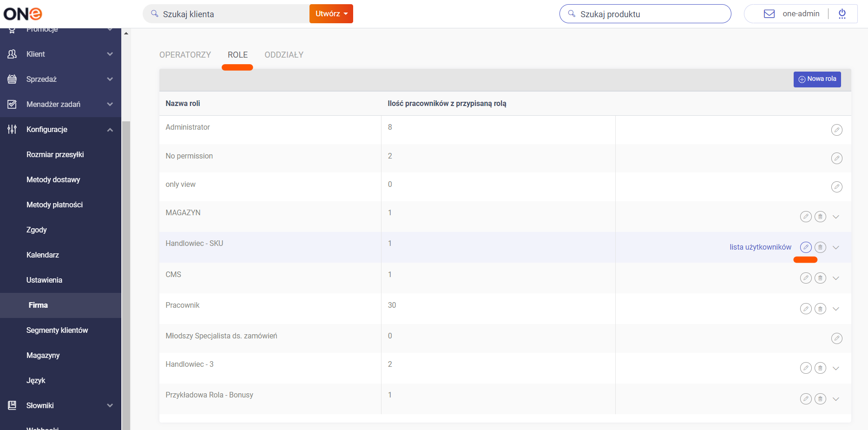Expand the Przykładowa Rola - Bonusy row
Viewport: 868px width, 430px height.
click(836, 399)
